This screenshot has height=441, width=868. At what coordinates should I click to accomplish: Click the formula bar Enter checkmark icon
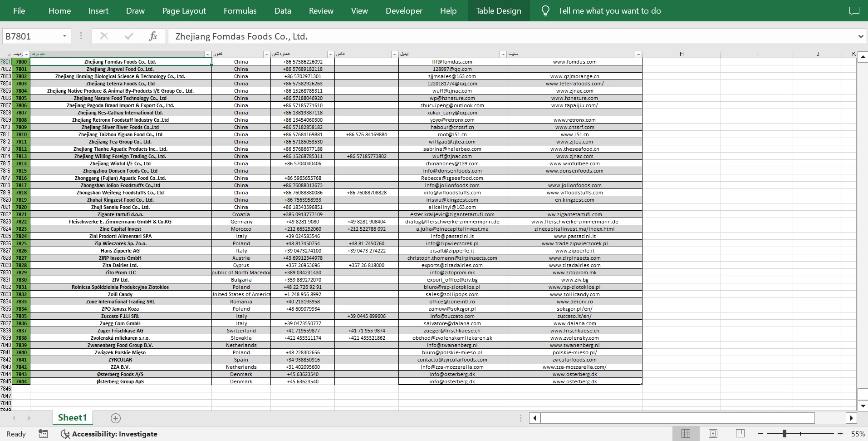click(129, 36)
